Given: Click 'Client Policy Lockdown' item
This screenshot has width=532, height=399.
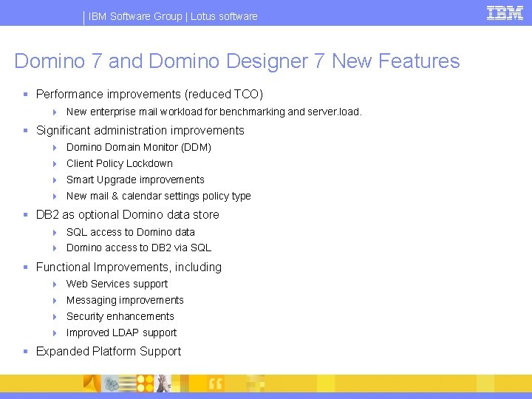Looking at the screenshot, I should click(120, 163).
